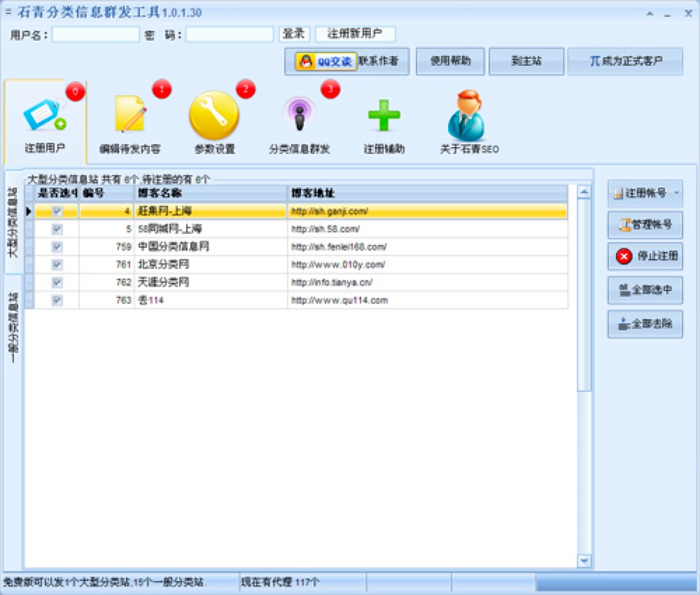Focus the 用户名 input field
Screen dimensions: 700x595
[95, 34]
